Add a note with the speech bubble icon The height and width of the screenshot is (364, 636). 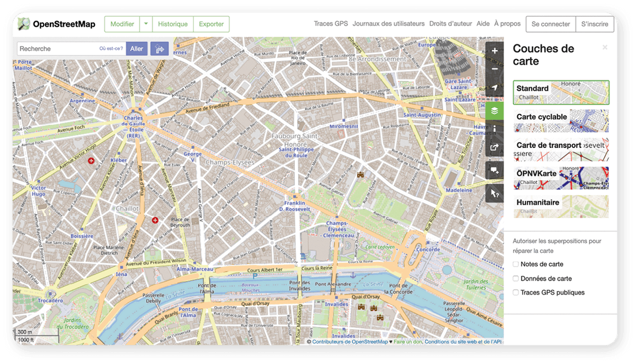click(494, 170)
